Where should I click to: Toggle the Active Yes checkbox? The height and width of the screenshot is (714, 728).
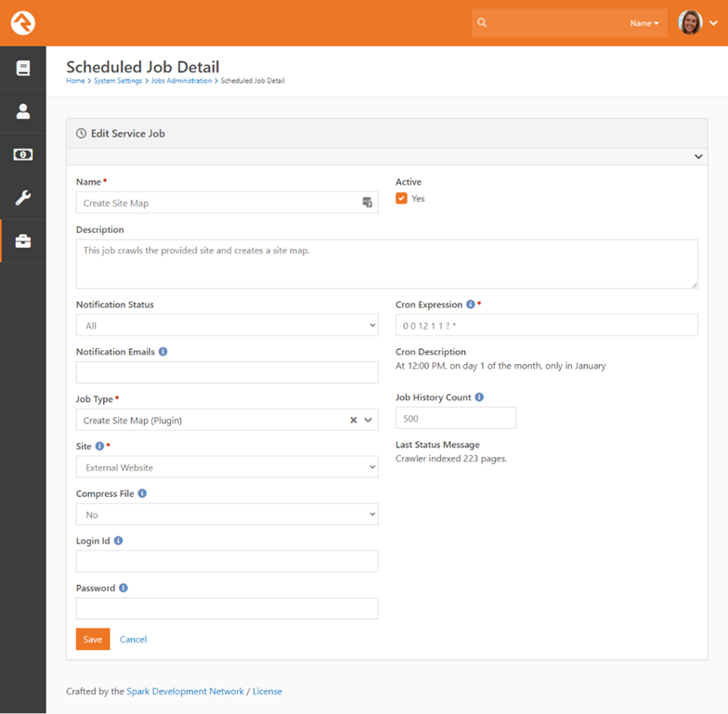click(x=401, y=199)
